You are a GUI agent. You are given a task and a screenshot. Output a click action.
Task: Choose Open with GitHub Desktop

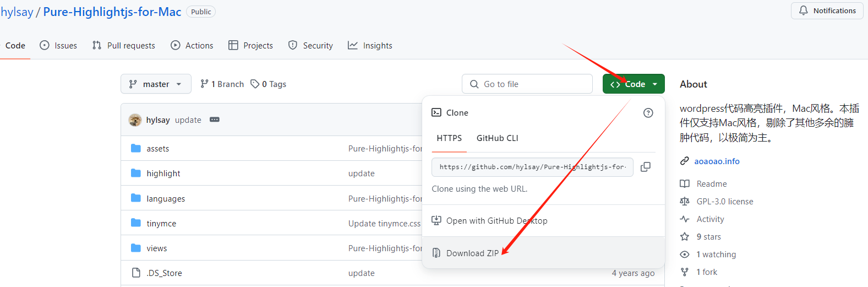(543, 221)
